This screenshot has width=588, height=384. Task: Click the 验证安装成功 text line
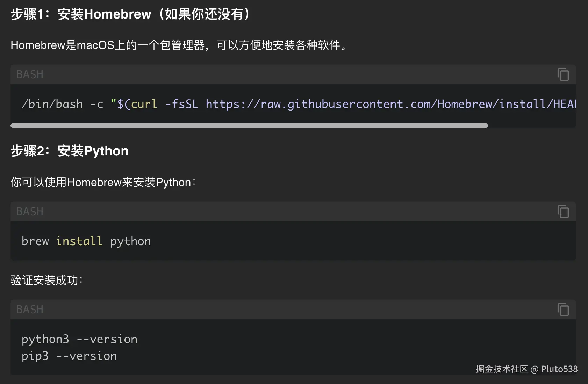coord(46,280)
